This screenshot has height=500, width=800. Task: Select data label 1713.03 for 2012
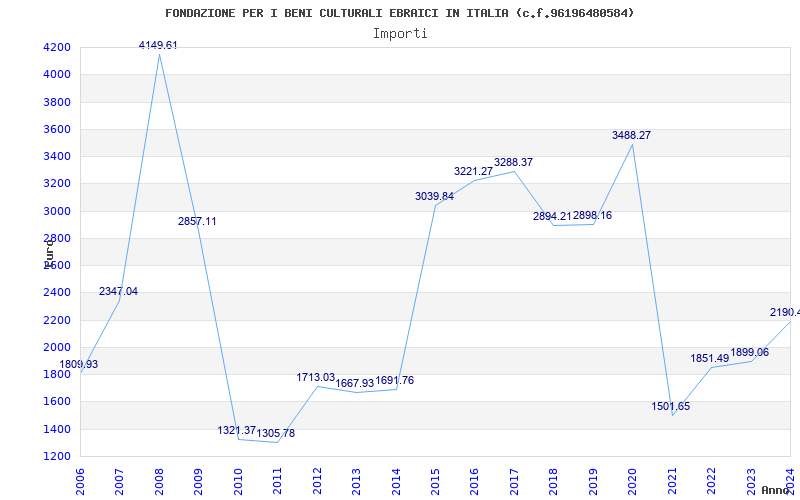pyautogui.click(x=316, y=378)
